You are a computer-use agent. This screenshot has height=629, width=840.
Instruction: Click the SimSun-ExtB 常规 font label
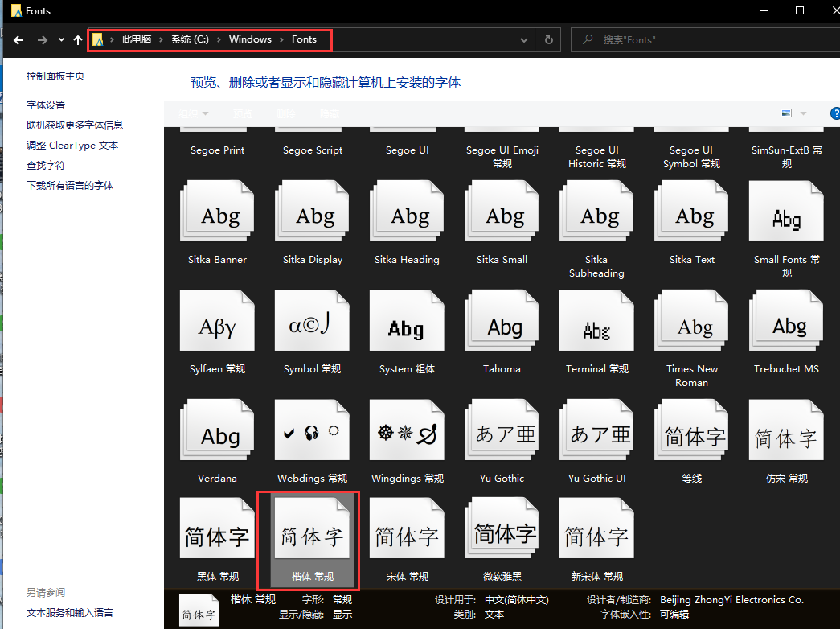pyautogui.click(x=786, y=157)
